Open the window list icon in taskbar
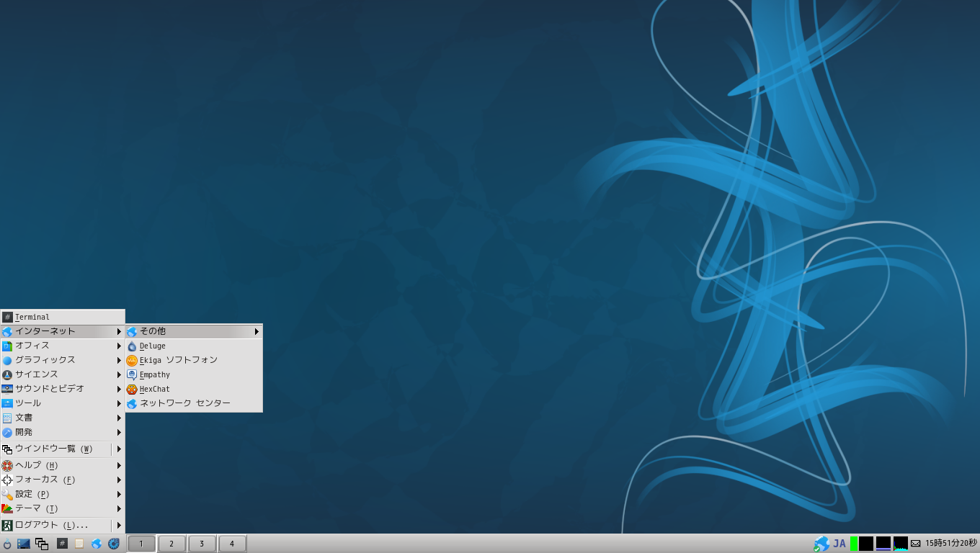Viewport: 980px width, 553px height. click(x=42, y=544)
